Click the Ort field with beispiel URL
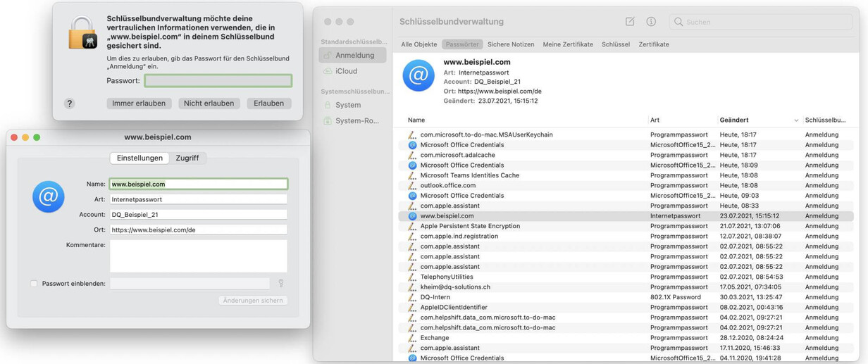This screenshot has height=364, width=868. (x=198, y=230)
